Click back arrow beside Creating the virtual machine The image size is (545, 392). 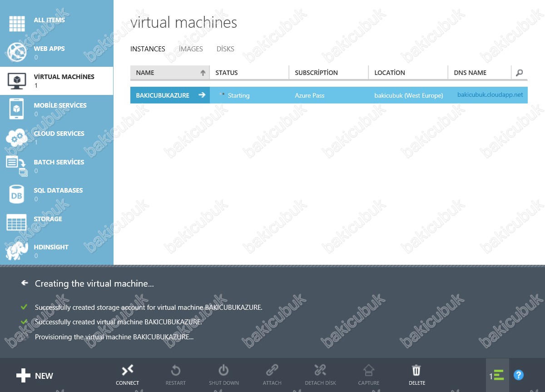[x=25, y=283]
